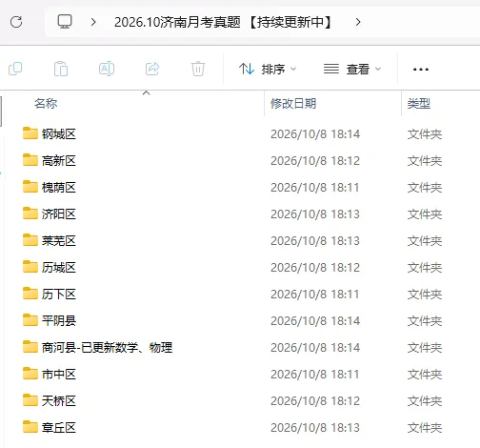Click date 2026/10/8 18:11 of 历下区
Viewport: 480px width, 448px height.
pyautogui.click(x=315, y=295)
